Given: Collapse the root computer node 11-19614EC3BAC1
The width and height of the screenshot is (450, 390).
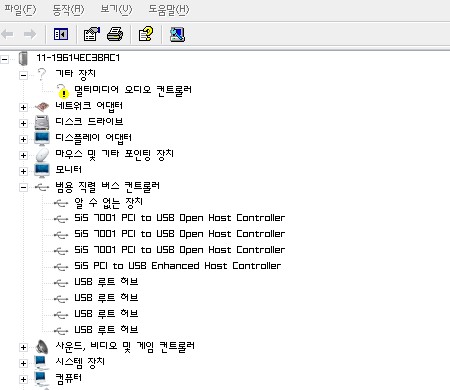Looking at the screenshot, I should pos(5,60).
